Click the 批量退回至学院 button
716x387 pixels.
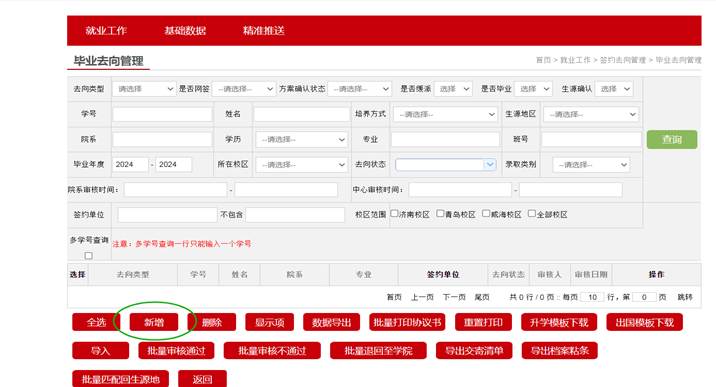(x=378, y=350)
